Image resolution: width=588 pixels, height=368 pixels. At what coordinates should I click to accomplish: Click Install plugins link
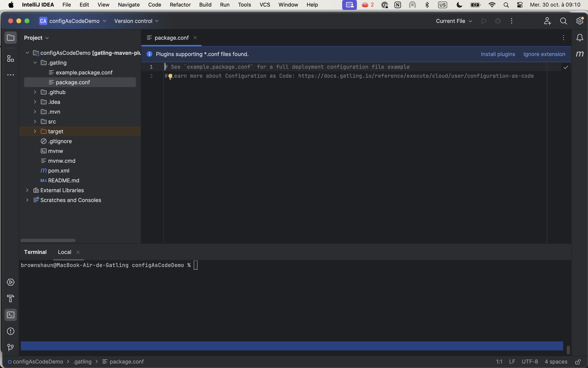click(x=498, y=54)
